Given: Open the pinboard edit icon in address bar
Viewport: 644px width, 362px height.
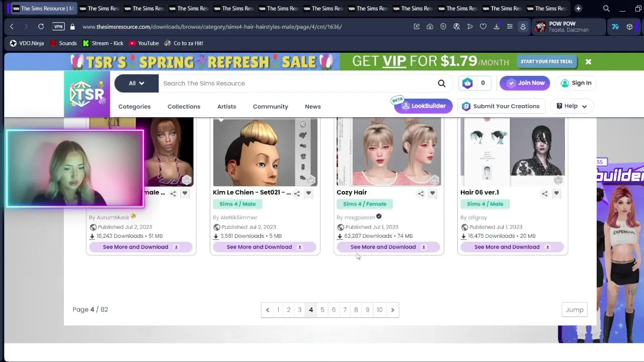Looking at the screenshot, I should click(417, 27).
